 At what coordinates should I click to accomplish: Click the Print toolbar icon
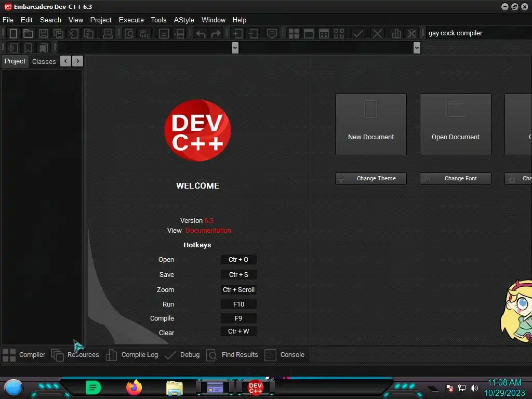(x=108, y=33)
